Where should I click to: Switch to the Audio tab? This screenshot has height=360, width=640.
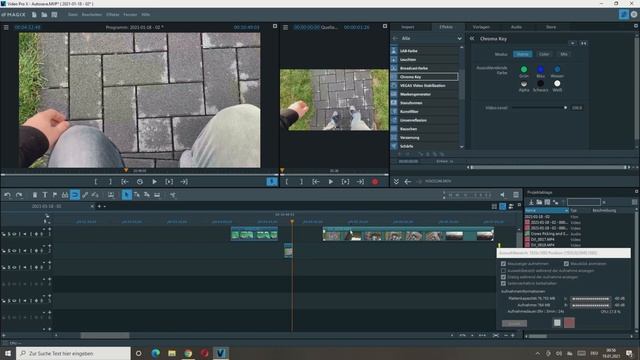point(516,27)
